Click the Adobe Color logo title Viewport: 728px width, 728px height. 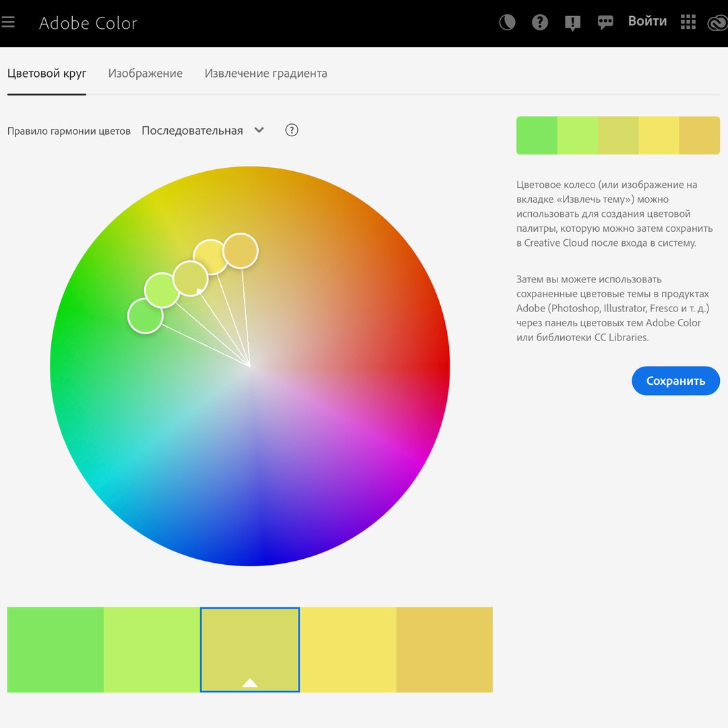[88, 23]
